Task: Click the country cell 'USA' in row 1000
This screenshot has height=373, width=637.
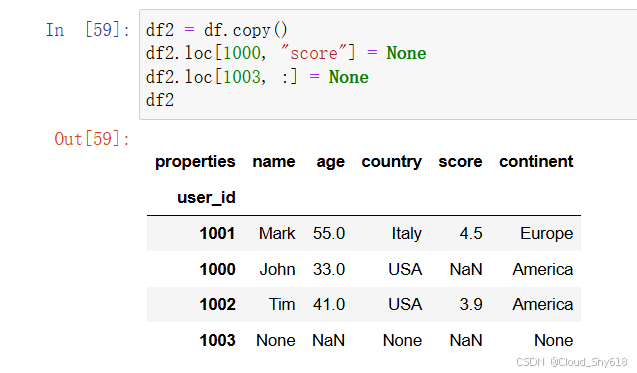Action: [405, 269]
